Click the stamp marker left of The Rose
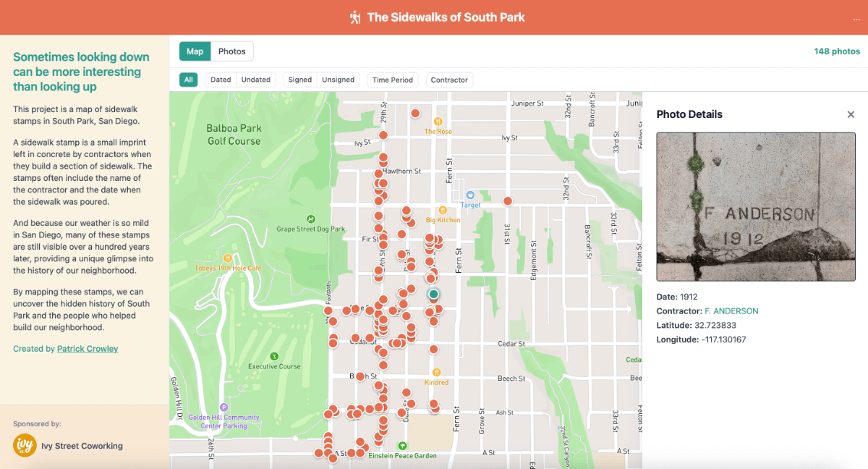This screenshot has height=469, width=868. click(x=415, y=114)
